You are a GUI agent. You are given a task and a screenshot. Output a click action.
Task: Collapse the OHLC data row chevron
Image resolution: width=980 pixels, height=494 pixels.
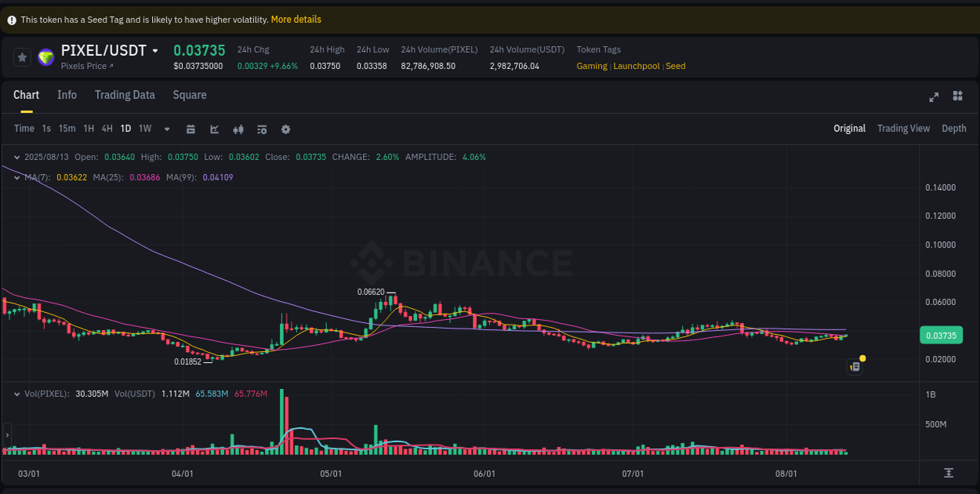[16, 157]
